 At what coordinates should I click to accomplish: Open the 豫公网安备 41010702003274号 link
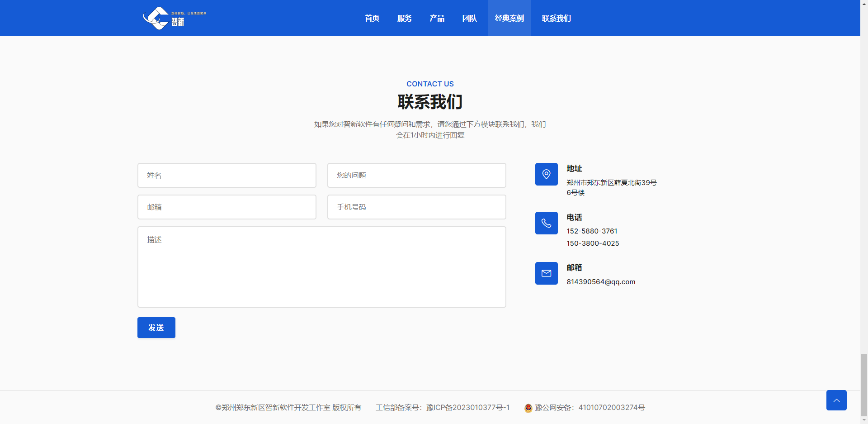pos(590,408)
